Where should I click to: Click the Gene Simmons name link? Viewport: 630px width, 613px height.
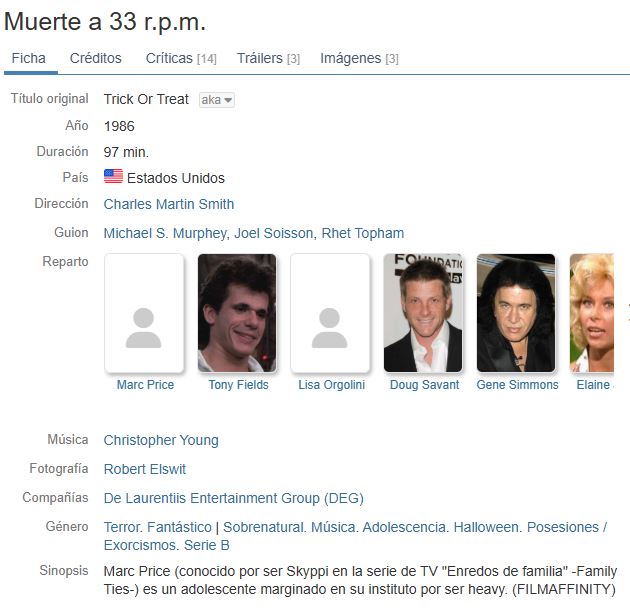[518, 385]
